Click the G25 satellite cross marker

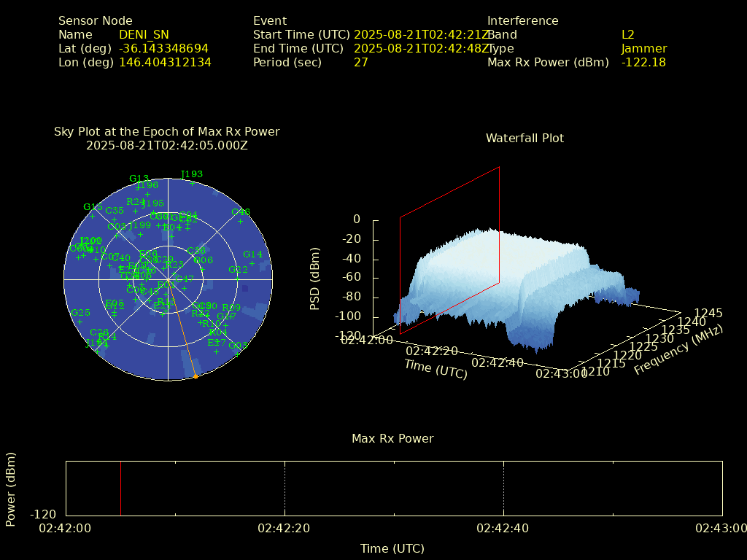(80, 321)
